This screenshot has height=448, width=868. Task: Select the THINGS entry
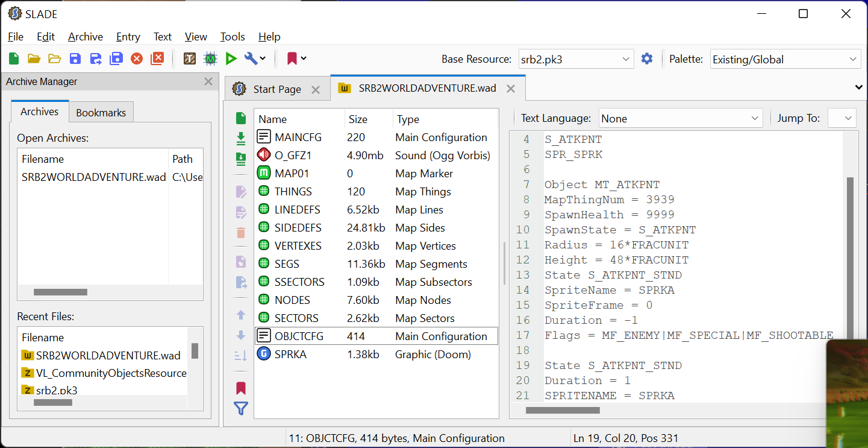(376, 192)
